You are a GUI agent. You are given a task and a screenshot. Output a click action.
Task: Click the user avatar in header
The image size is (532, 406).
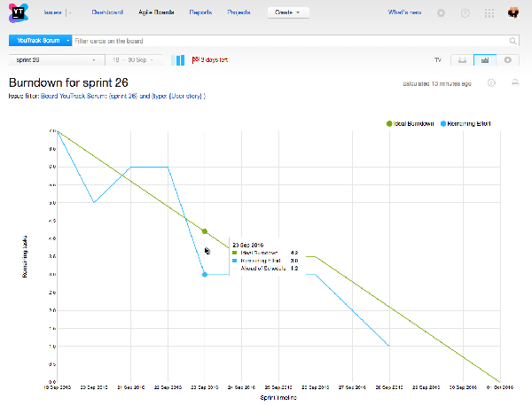point(513,13)
